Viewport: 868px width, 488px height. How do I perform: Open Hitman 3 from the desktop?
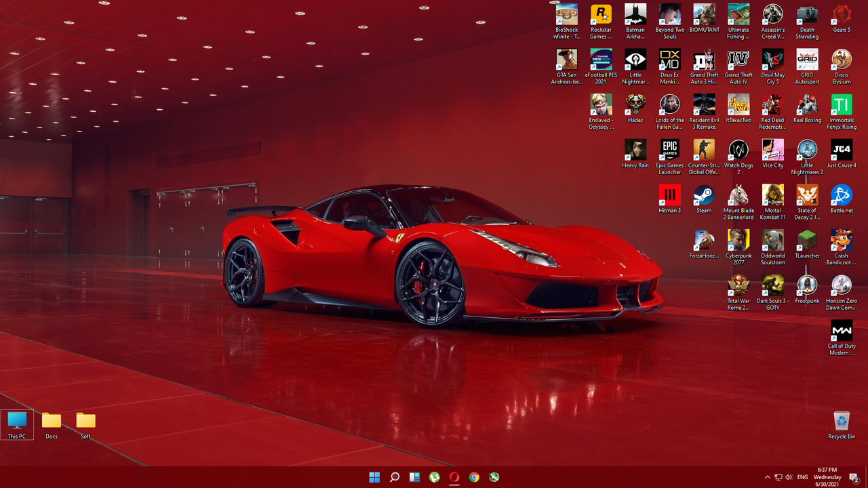point(669,197)
